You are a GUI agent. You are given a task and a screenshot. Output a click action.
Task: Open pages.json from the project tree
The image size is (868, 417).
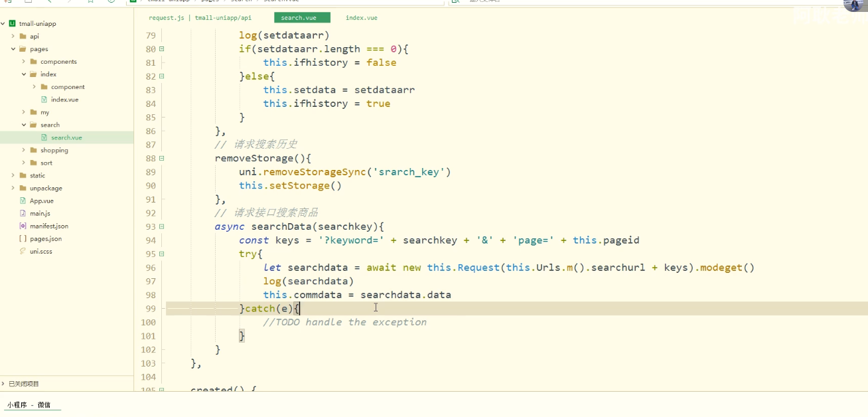point(46,238)
